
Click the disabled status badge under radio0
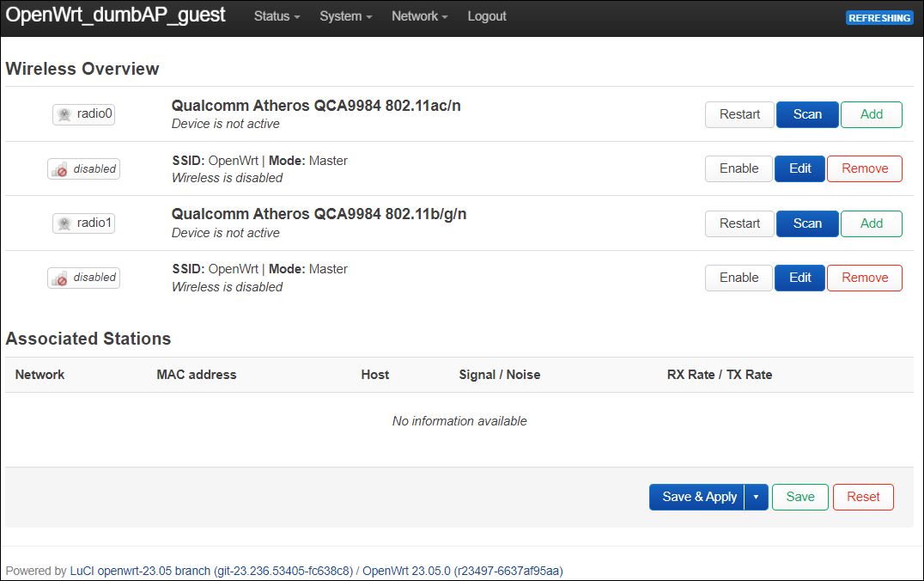click(x=83, y=168)
